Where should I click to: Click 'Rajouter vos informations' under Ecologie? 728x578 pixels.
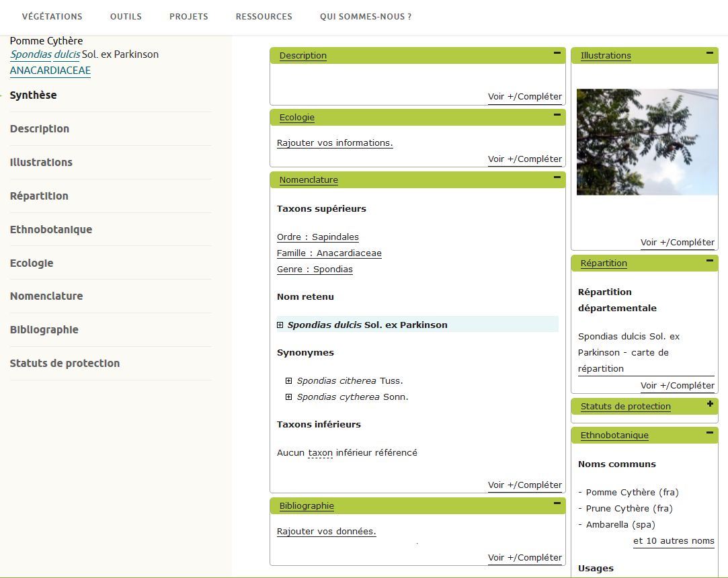335,142
